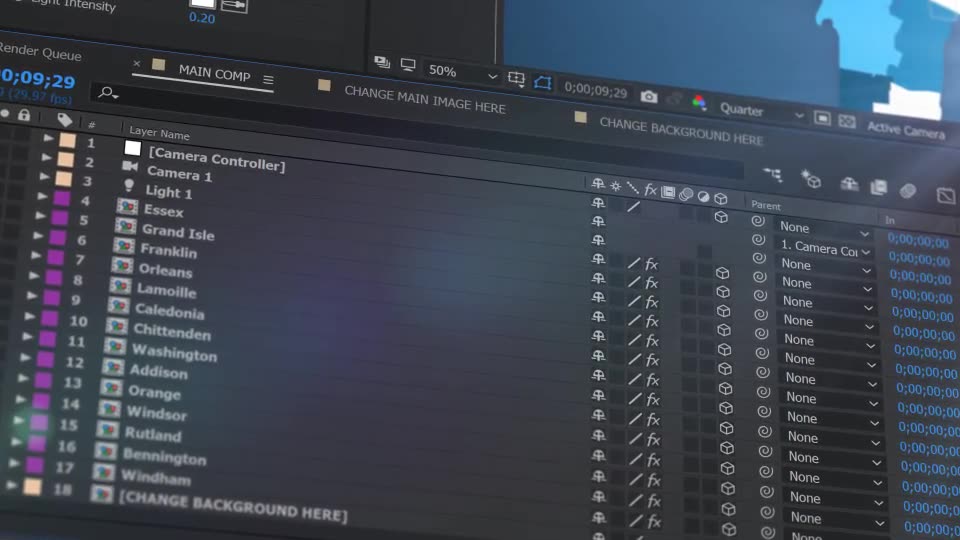Select the MAIN COMP tab
The width and height of the screenshot is (960, 540).
tap(214, 73)
